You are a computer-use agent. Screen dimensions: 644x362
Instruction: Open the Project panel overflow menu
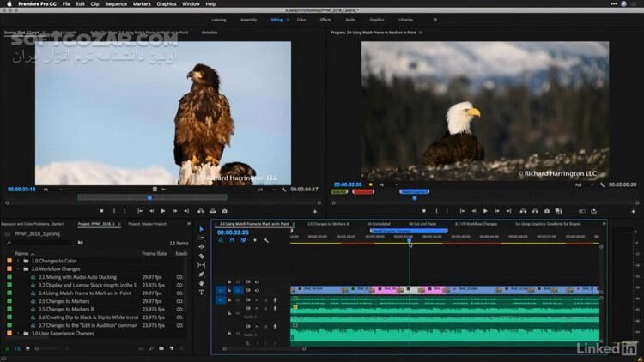tap(189, 224)
